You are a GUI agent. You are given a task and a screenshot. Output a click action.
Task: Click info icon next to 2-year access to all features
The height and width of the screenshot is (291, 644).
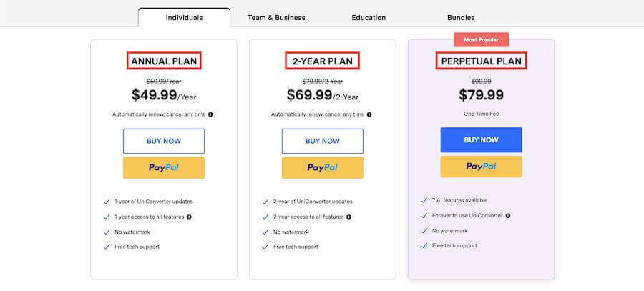pyautogui.click(x=348, y=217)
